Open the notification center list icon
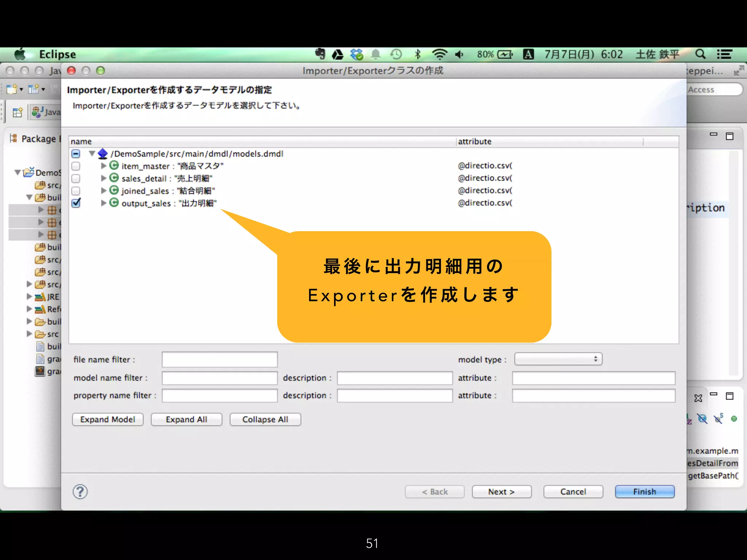The height and width of the screenshot is (560, 747). coord(724,54)
